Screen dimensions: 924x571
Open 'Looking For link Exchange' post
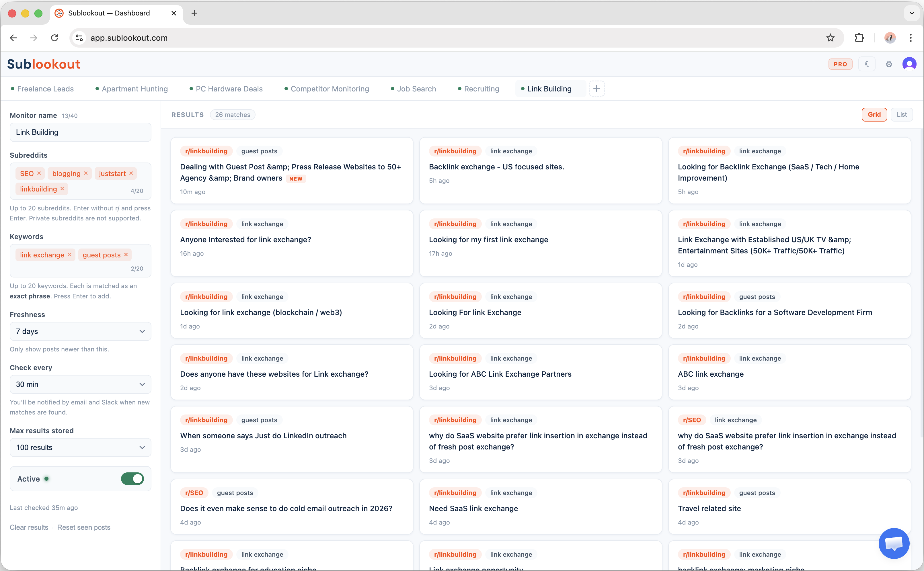(x=475, y=313)
